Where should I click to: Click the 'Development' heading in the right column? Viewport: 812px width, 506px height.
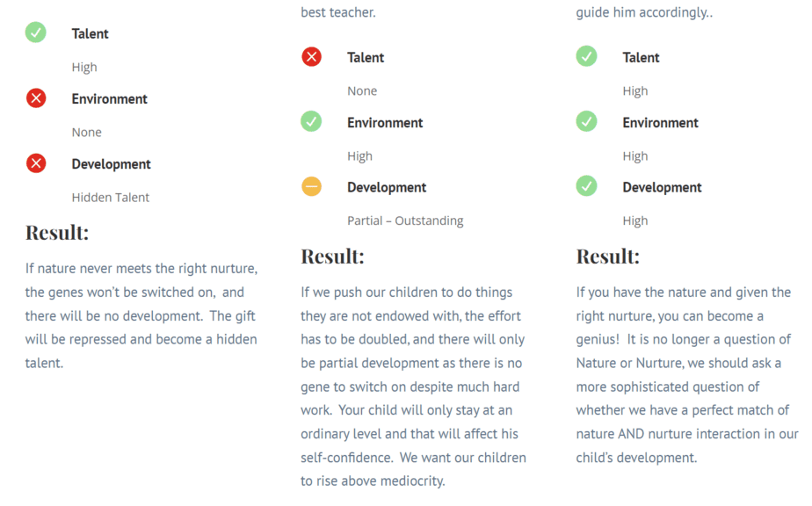click(x=662, y=187)
